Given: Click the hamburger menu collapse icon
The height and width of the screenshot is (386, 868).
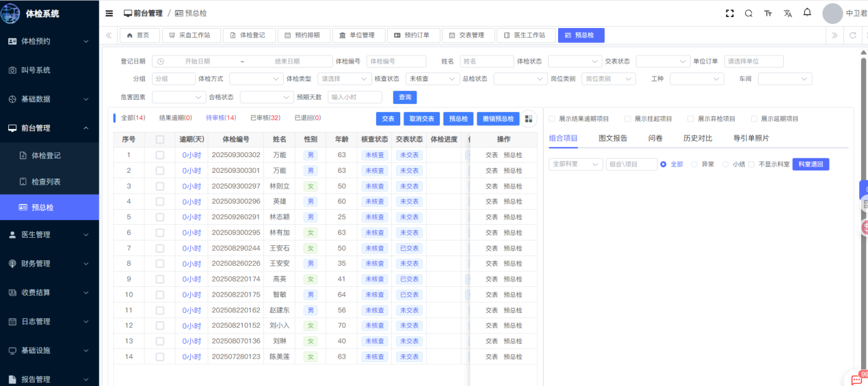Looking at the screenshot, I should coord(109,14).
